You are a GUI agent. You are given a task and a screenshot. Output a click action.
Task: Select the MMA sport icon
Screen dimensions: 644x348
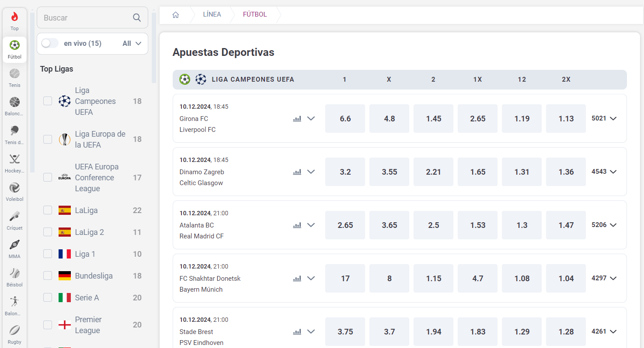(x=14, y=245)
